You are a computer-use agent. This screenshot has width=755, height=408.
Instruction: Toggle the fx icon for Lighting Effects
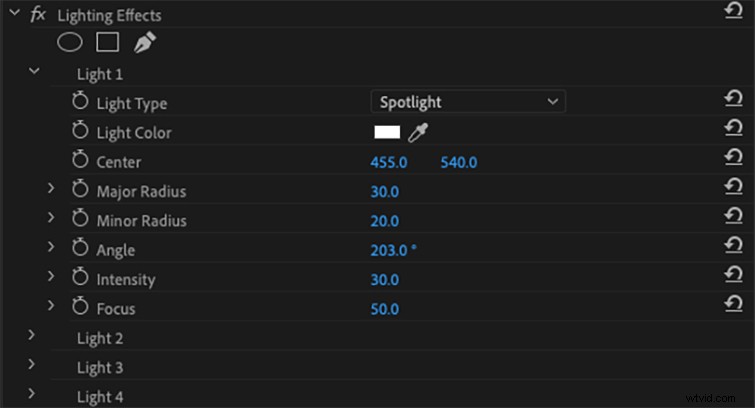pos(38,14)
